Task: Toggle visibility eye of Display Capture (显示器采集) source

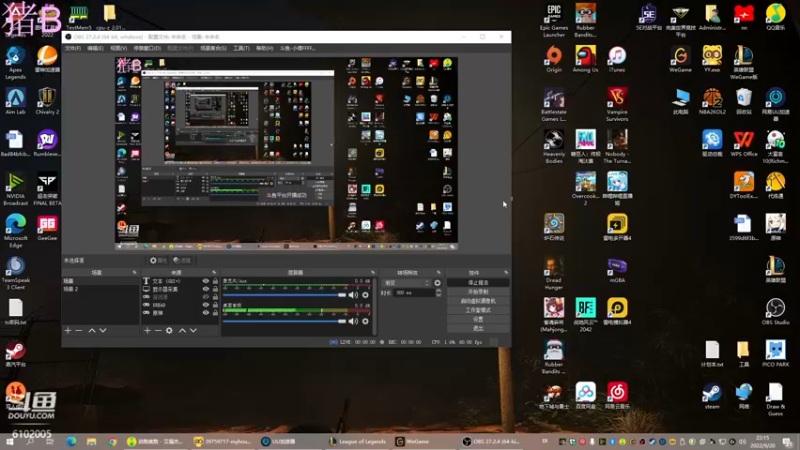Action: coord(206,289)
